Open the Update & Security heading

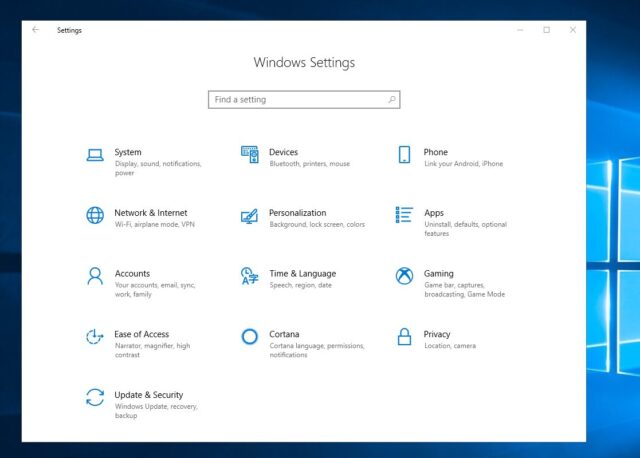click(x=149, y=395)
